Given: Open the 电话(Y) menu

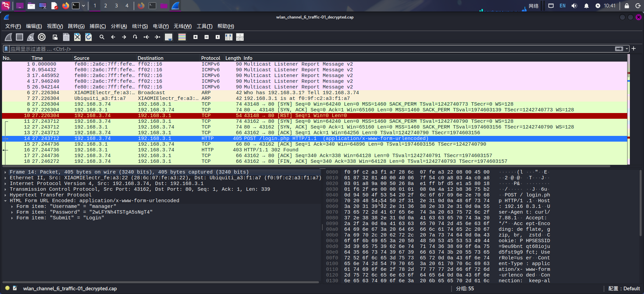Looking at the screenshot, I should (161, 26).
